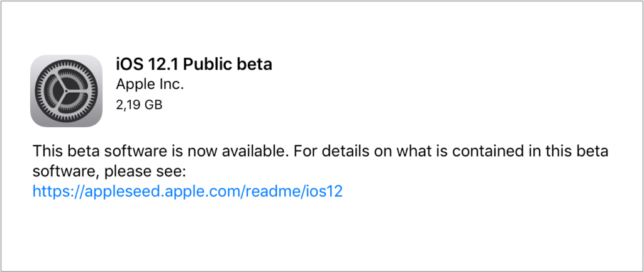Image resolution: width=644 pixels, height=272 pixels.
Task: Select the 'iOS 12.1 Public beta' title
Action: [194, 64]
